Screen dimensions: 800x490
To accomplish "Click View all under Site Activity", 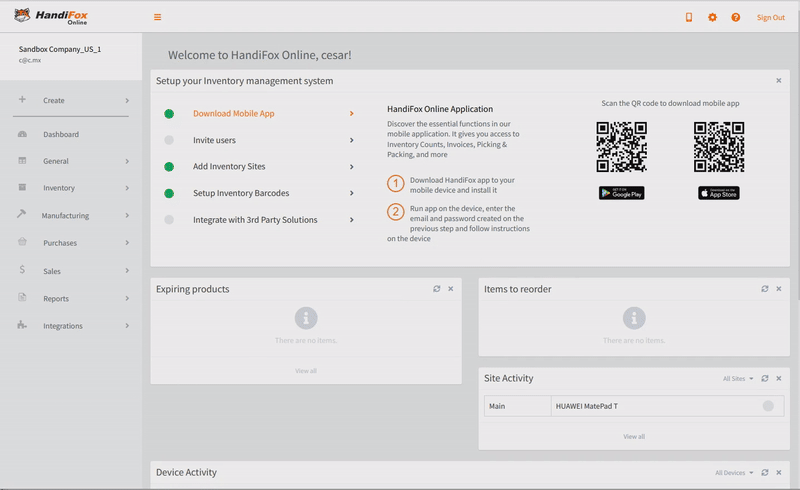I will pos(634,436).
